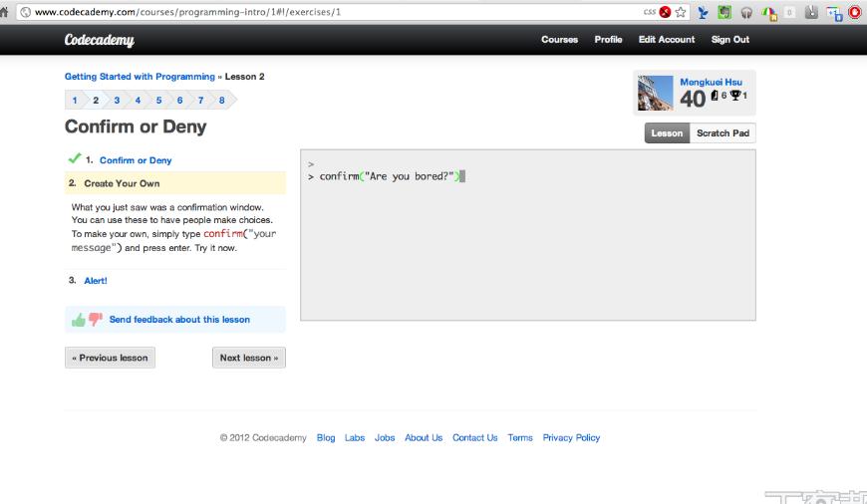Image resolution: width=867 pixels, height=504 pixels.
Task: Open the About Us footer link
Action: click(x=424, y=437)
